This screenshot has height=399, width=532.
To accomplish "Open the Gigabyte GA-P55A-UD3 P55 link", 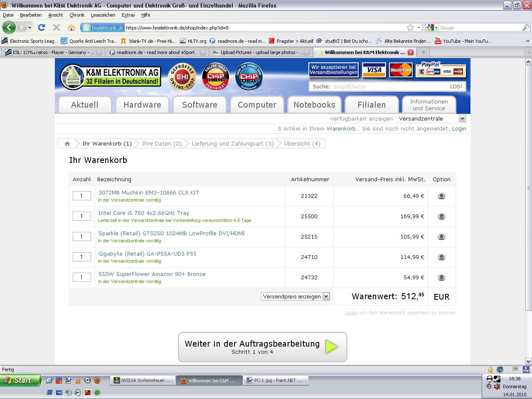I will coord(148,254).
